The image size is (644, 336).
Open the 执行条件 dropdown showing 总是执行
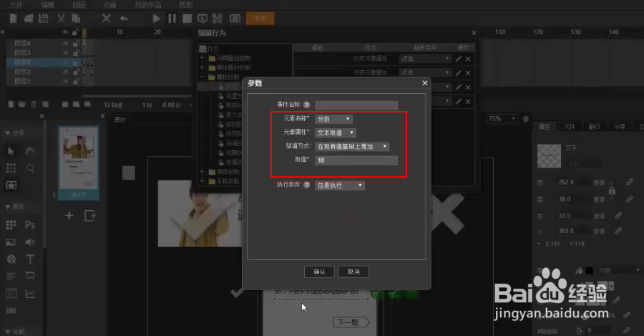pos(340,186)
